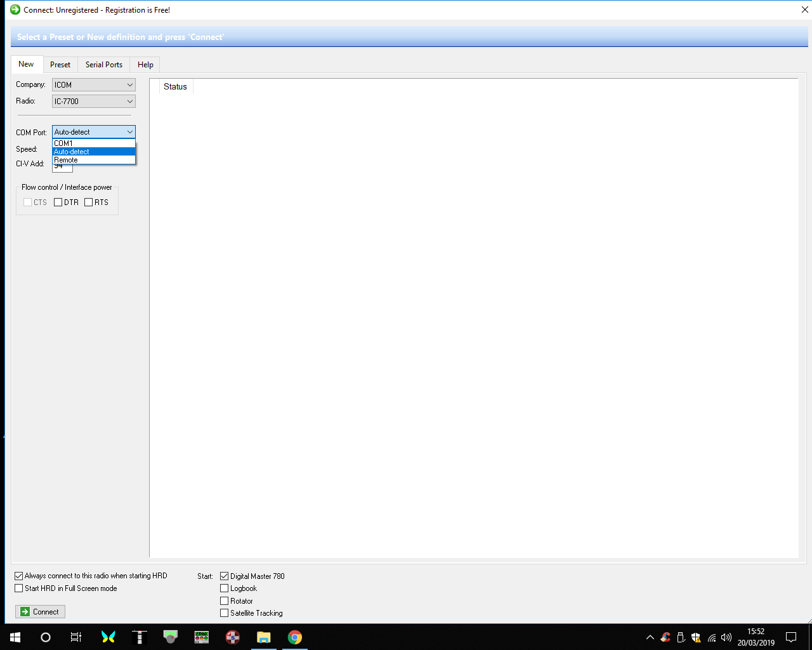The width and height of the screenshot is (812, 650).
Task: Open the Action Center notifications icon
Action: tap(791, 637)
